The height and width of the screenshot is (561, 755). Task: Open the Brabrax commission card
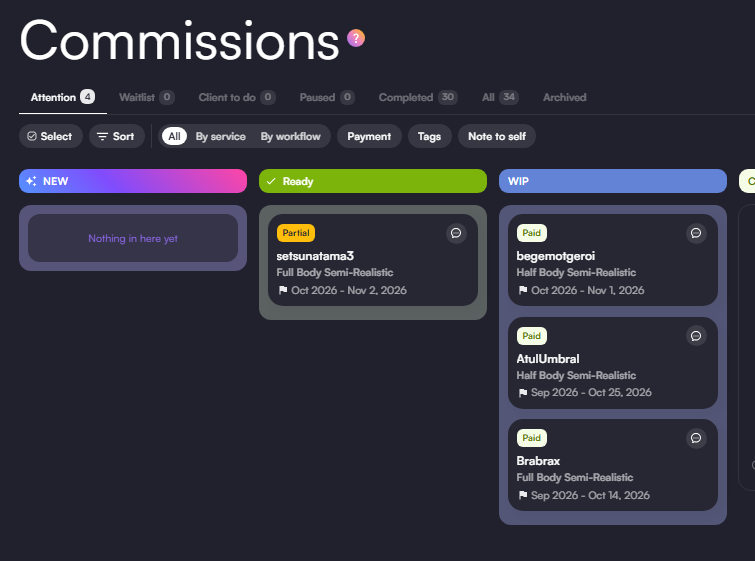point(612,465)
